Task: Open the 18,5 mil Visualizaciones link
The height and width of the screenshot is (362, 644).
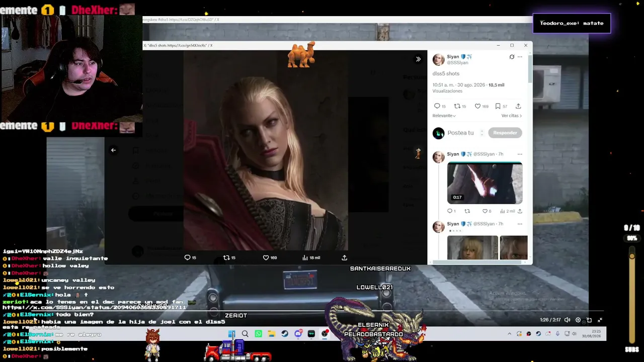Action: tap(468, 88)
